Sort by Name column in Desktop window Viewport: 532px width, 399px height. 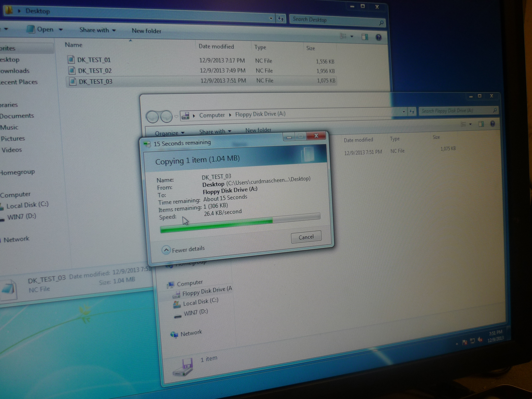click(74, 45)
